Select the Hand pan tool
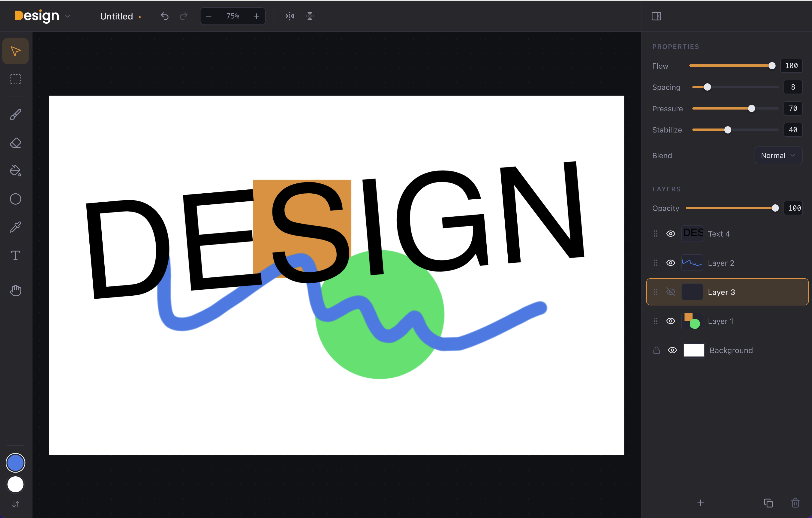The width and height of the screenshot is (812, 518). (15, 290)
